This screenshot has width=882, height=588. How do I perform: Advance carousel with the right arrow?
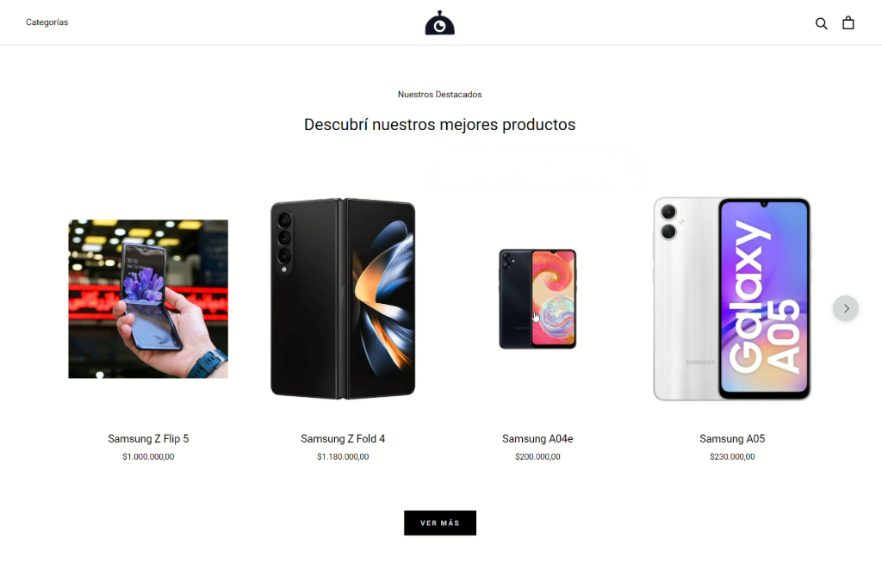pos(846,308)
